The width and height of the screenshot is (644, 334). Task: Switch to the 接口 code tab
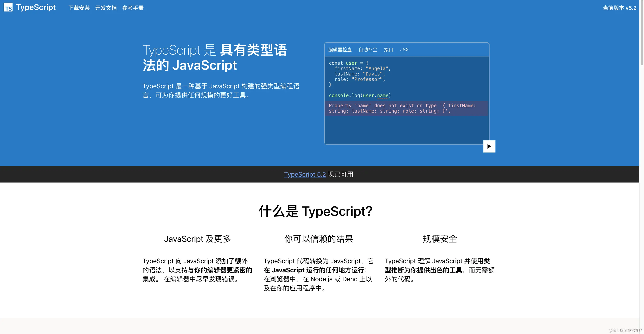coord(388,49)
